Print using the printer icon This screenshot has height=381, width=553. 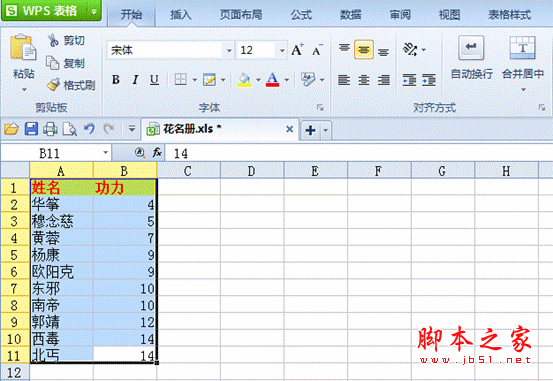[x=50, y=129]
